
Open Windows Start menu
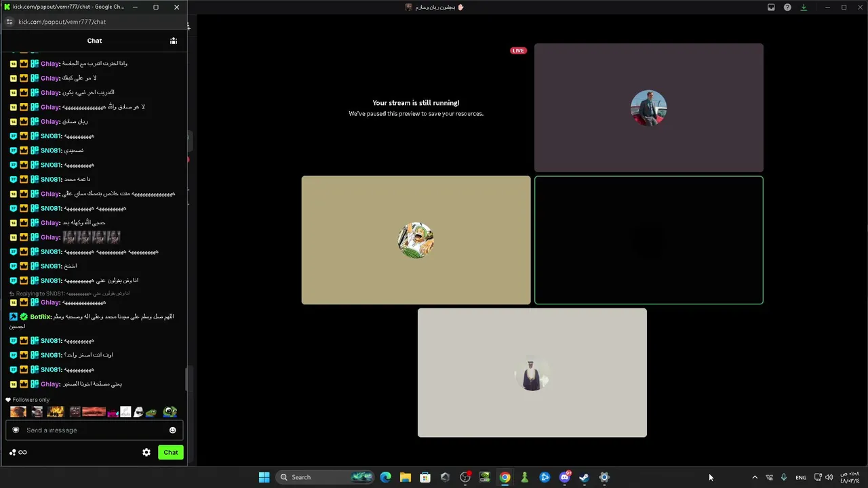[264, 477]
